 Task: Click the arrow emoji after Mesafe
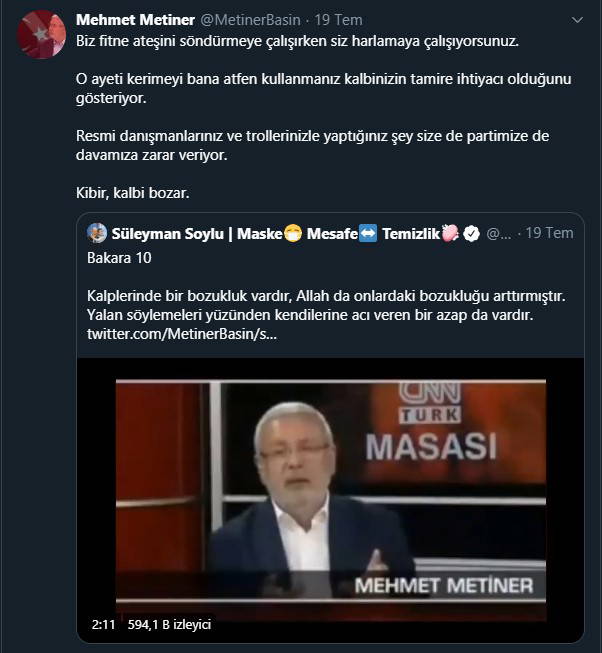click(x=369, y=233)
